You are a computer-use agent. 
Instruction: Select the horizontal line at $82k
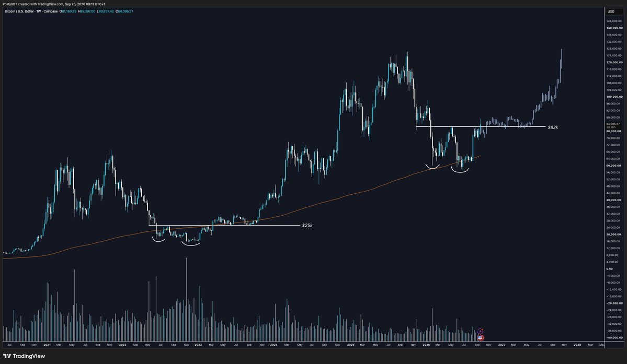tap(481, 127)
